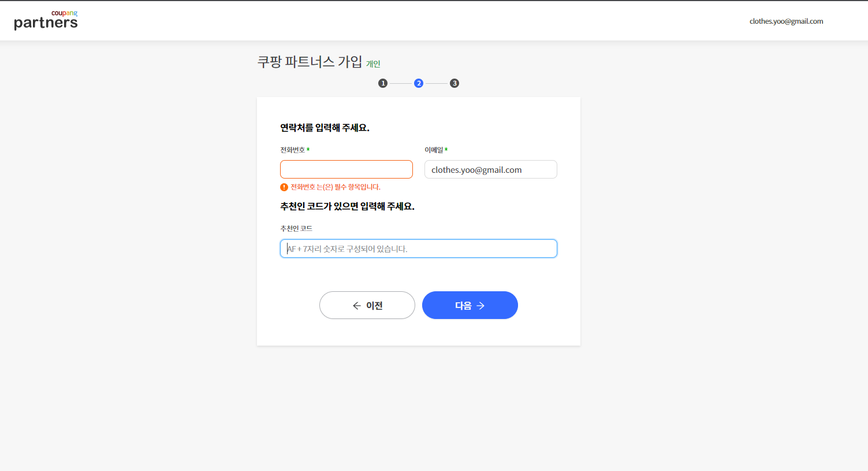Click the 쿠팡 파트너스 가입 heading
Image resolution: width=868 pixels, height=471 pixels.
click(x=310, y=61)
